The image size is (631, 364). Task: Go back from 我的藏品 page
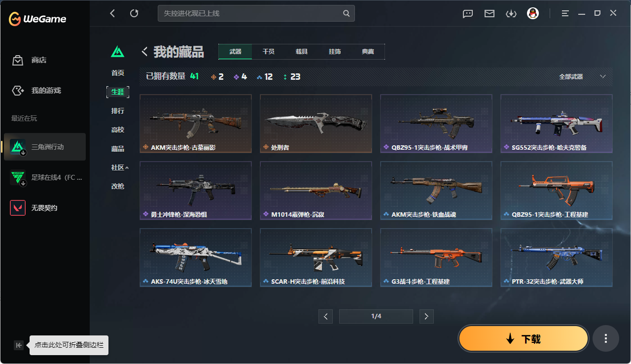pos(145,51)
